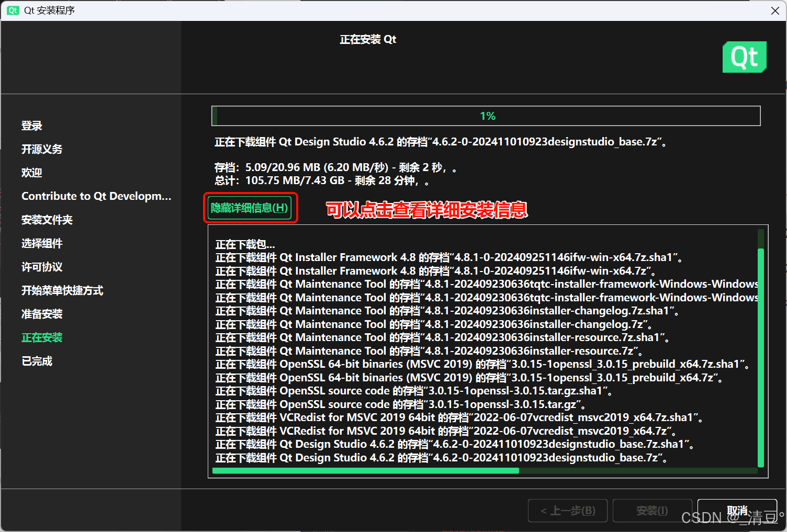The width and height of the screenshot is (787, 532).
Task: Select 开源义务 step in sidebar
Action: (x=42, y=149)
